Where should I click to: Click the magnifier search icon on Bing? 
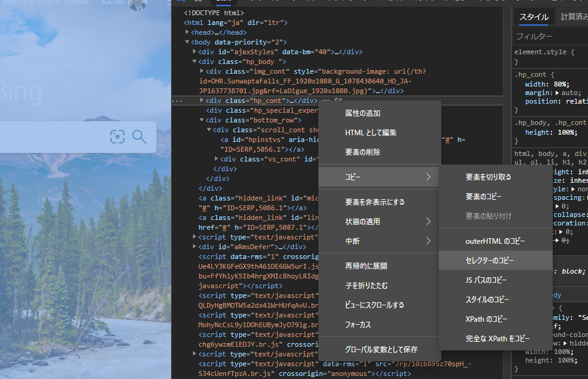(139, 137)
